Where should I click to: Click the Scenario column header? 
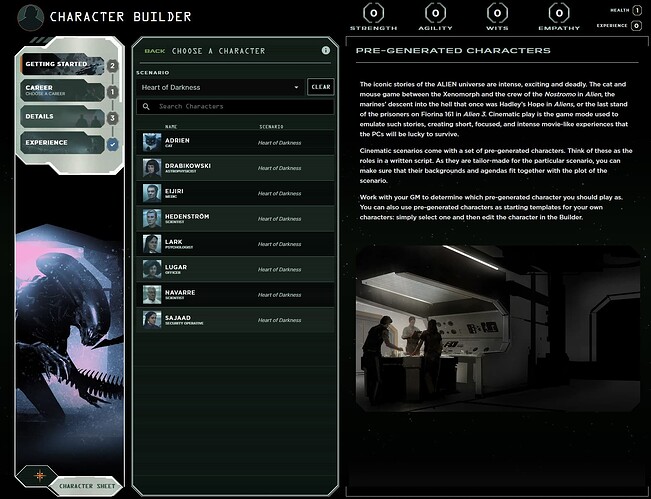click(272, 127)
